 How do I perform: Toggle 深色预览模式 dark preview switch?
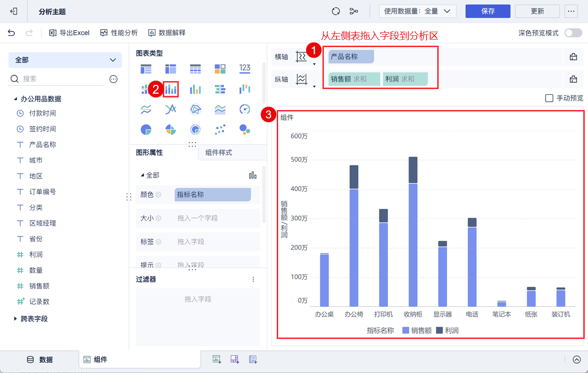pyautogui.click(x=573, y=33)
